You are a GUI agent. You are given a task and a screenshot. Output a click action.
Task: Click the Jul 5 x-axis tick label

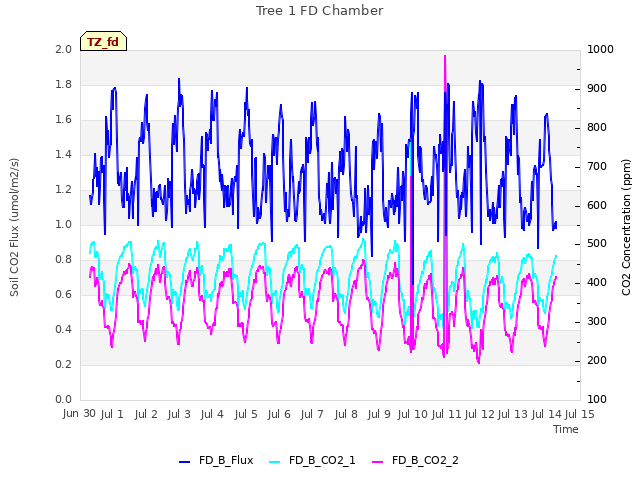(x=246, y=414)
